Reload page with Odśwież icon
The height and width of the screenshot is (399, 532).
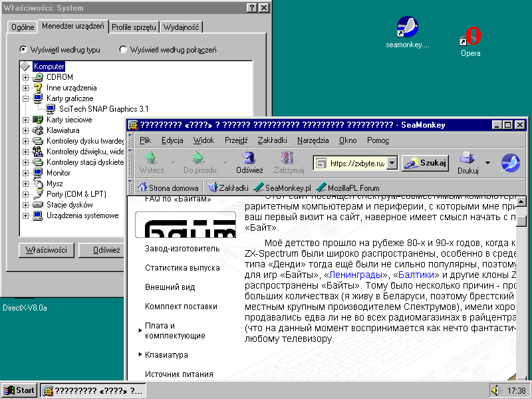(249, 158)
